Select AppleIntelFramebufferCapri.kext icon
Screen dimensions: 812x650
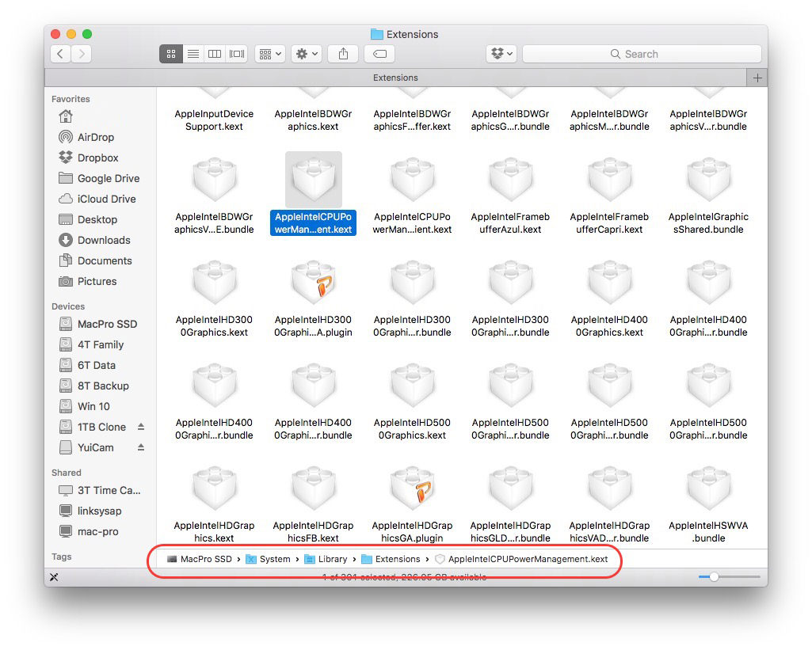click(610, 179)
